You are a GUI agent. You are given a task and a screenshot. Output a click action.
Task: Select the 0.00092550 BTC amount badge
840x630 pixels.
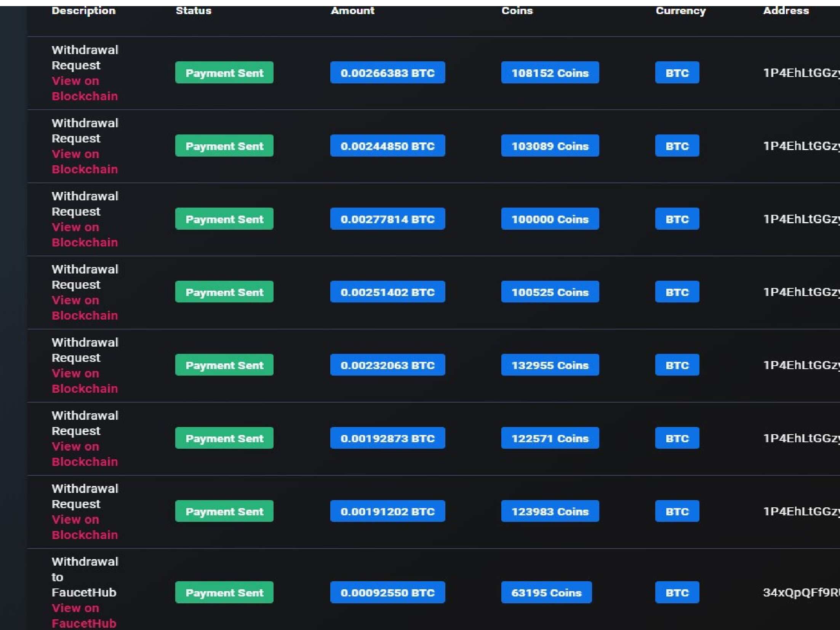coord(387,592)
